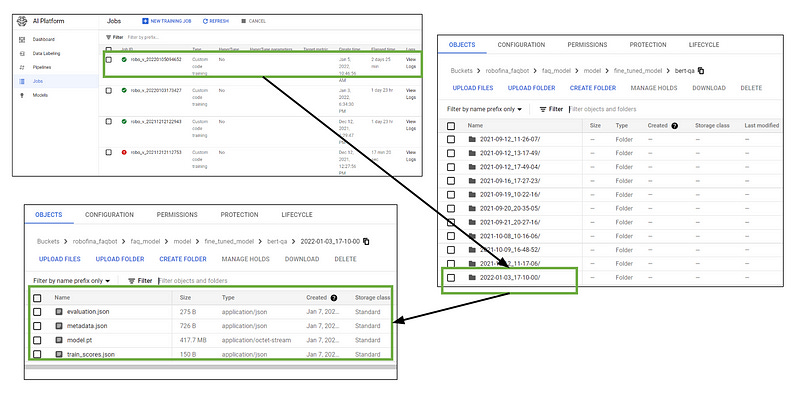
Task: Click the Pipelines sidebar icon
Action: pos(21,67)
